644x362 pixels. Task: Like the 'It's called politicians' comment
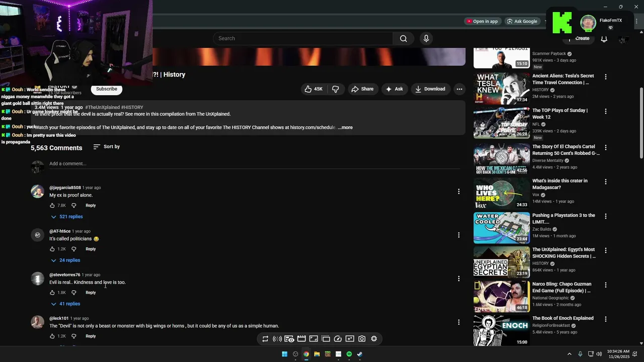(x=52, y=249)
